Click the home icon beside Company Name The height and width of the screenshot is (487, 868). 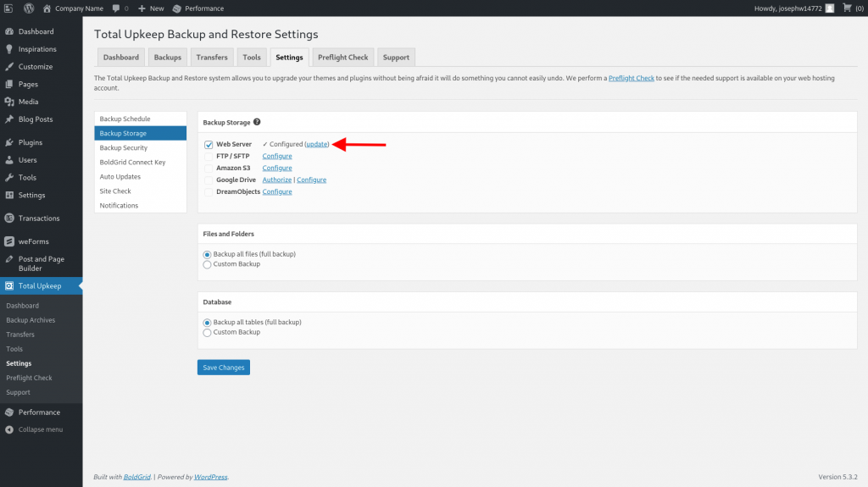tap(47, 8)
